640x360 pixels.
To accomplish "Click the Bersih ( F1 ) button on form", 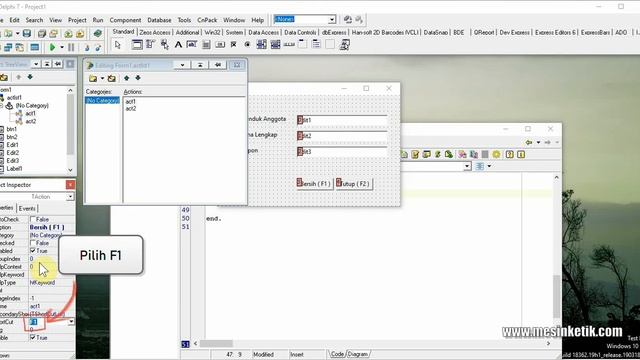I will point(314,184).
